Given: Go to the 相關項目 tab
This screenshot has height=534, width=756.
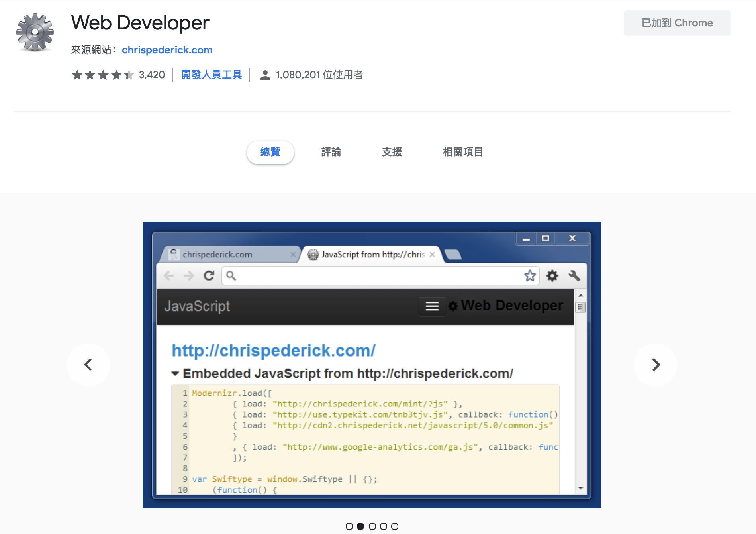Looking at the screenshot, I should coord(463,152).
